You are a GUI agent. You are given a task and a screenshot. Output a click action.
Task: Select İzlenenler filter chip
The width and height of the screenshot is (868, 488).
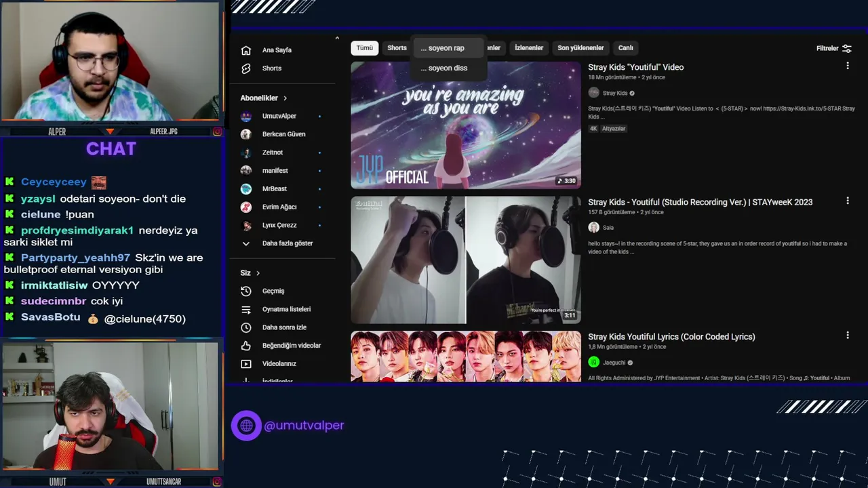point(529,48)
